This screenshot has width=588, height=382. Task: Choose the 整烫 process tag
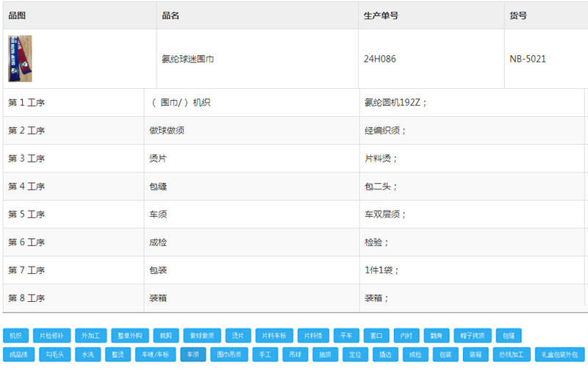[118, 355]
